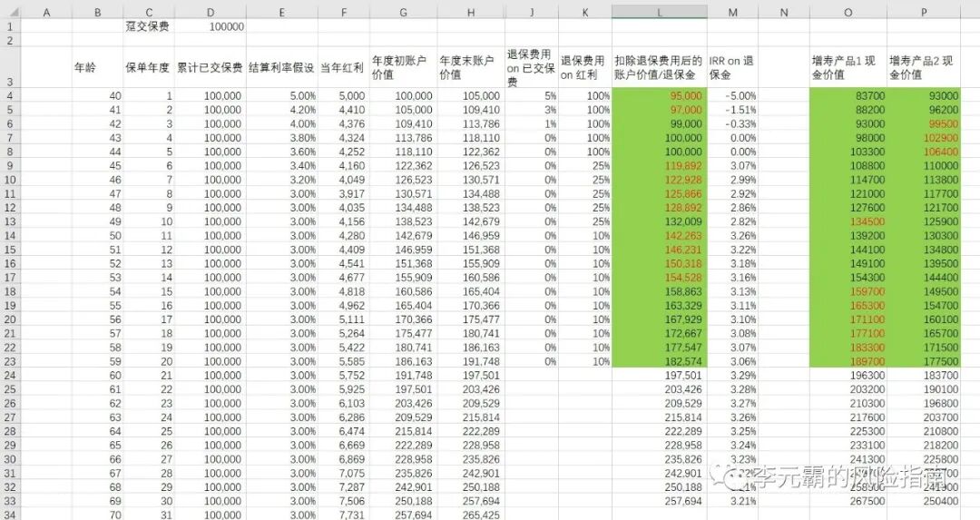Click the red 189700 product 1 cell
Screen dimensions: 980x520
848,361
